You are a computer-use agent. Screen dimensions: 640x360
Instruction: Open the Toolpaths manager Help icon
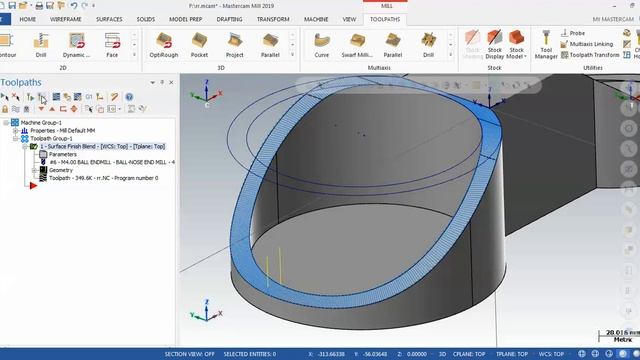click(129, 97)
